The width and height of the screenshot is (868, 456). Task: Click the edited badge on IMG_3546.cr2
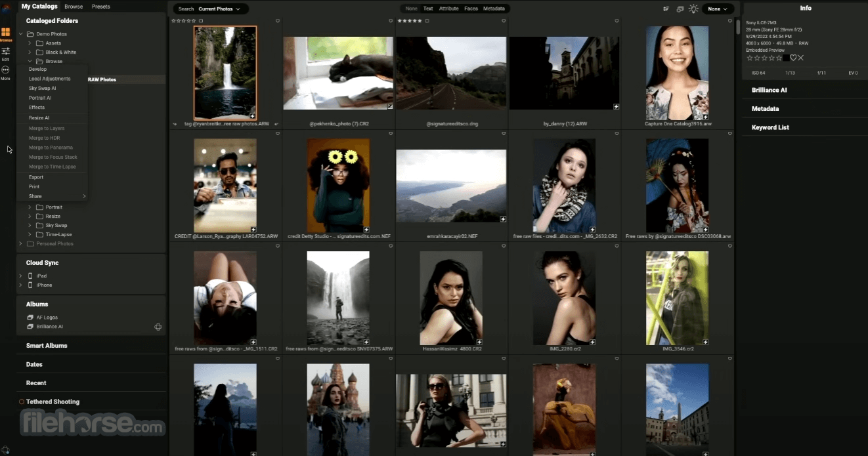[706, 342]
